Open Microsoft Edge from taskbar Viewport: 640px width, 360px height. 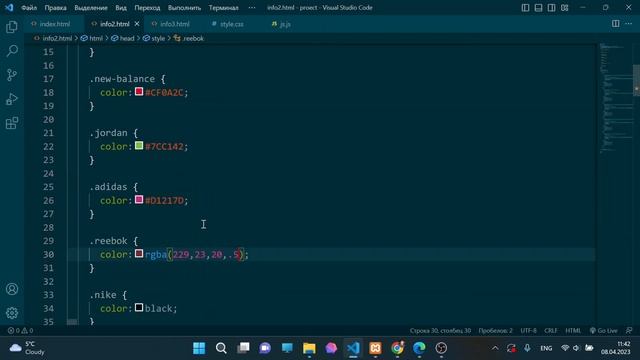[x=419, y=348]
